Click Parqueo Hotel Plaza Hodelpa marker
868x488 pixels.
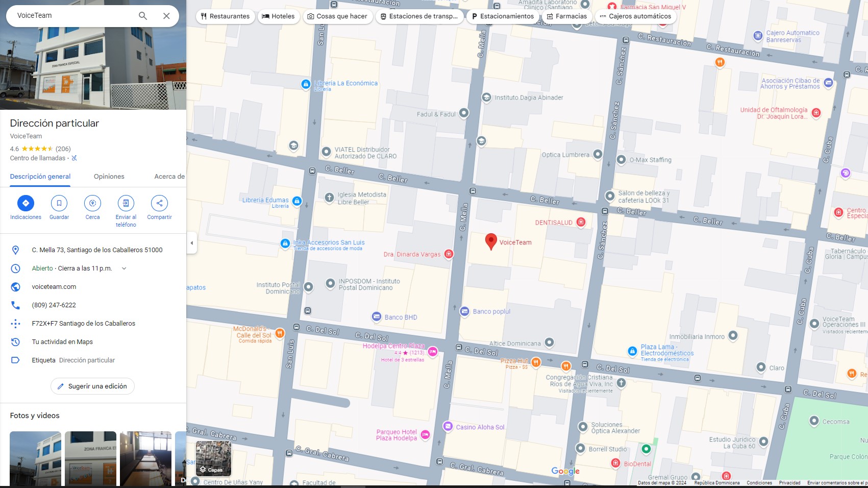[425, 435]
